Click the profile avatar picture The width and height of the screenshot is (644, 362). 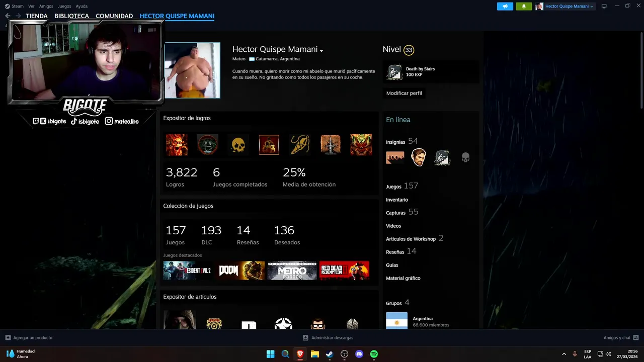point(192,70)
